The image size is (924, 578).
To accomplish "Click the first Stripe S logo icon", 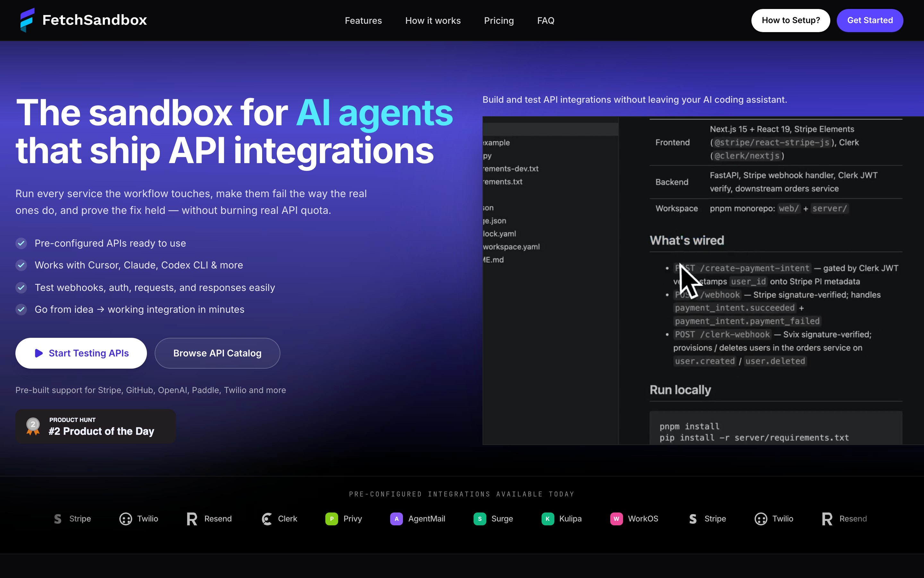I will coord(58,519).
